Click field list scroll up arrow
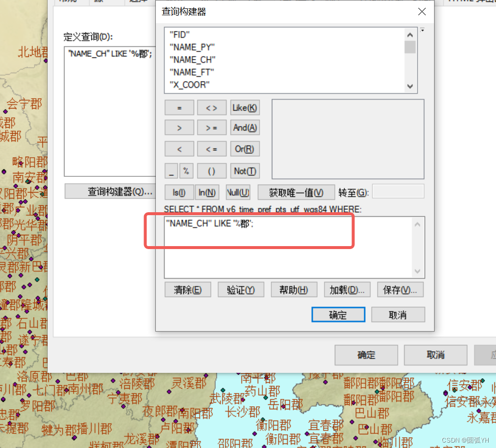This screenshot has width=496, height=448. point(410,35)
